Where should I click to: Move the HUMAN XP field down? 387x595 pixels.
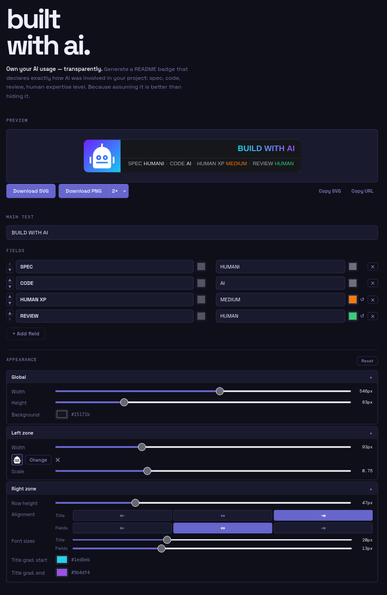pyautogui.click(x=10, y=303)
